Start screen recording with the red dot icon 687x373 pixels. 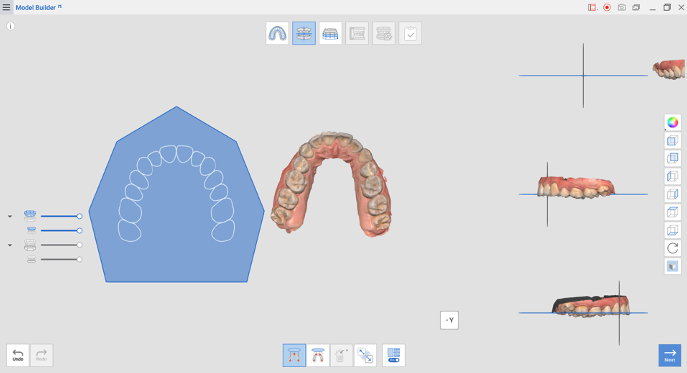(x=607, y=7)
